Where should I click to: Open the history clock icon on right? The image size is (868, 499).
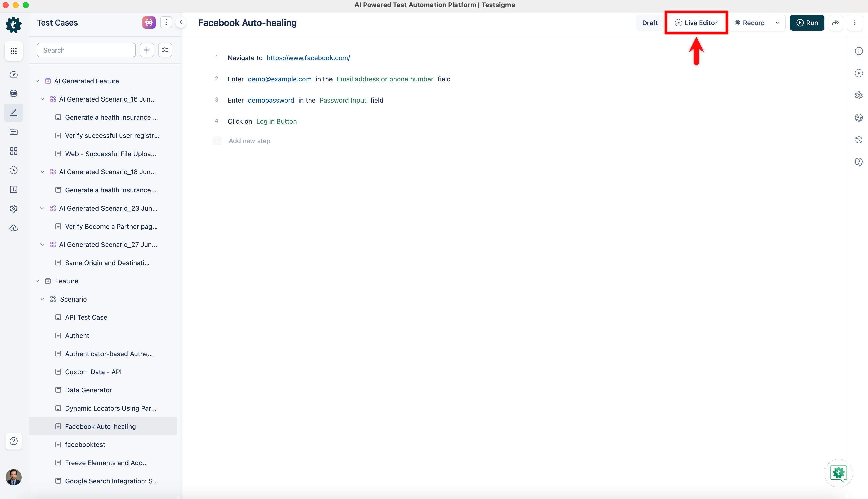click(x=858, y=140)
